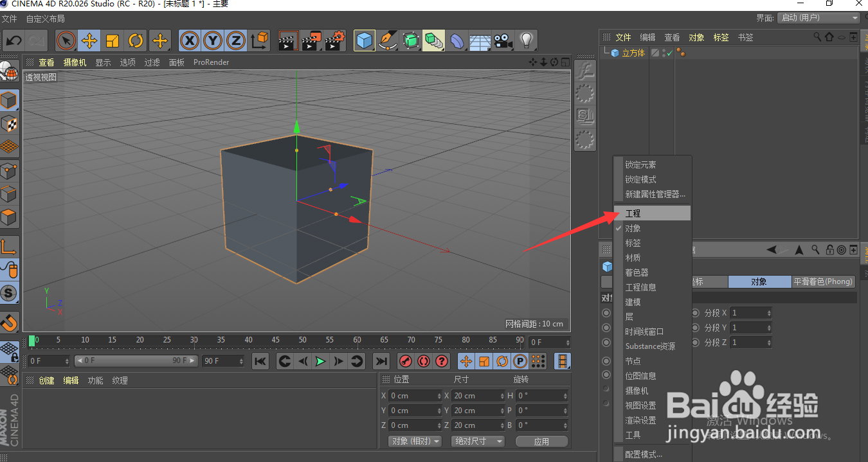Select Texture mode checkerboard cube icon
Image resolution: width=868 pixels, height=462 pixels.
[x=9, y=123]
